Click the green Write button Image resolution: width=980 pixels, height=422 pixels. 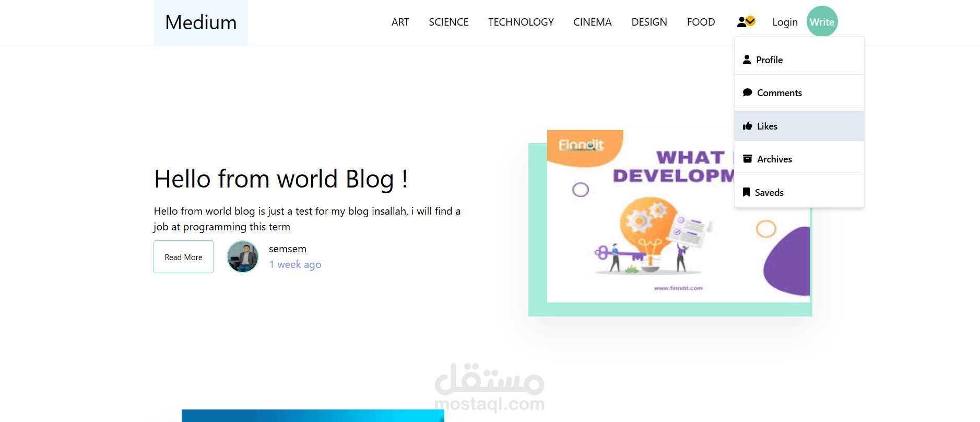822,22
